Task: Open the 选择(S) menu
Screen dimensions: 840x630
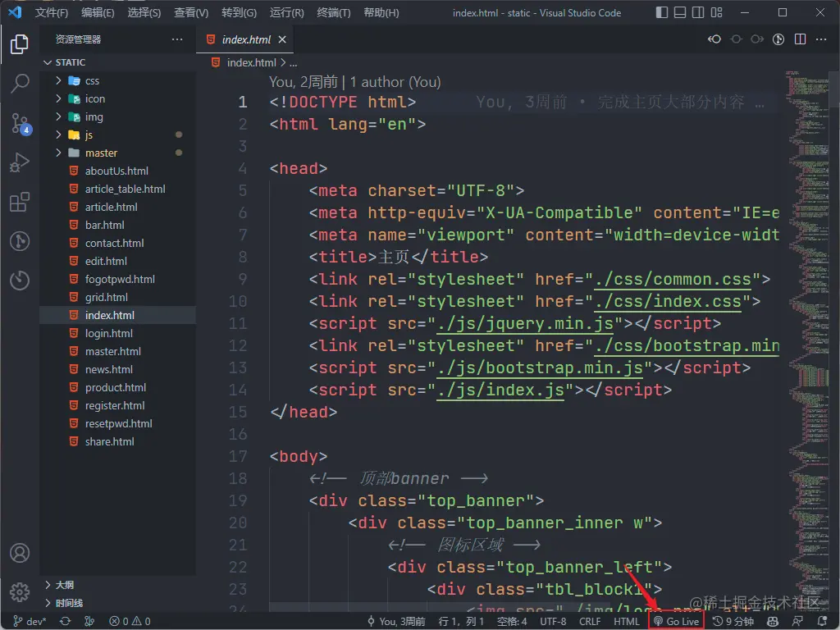Action: click(x=144, y=12)
